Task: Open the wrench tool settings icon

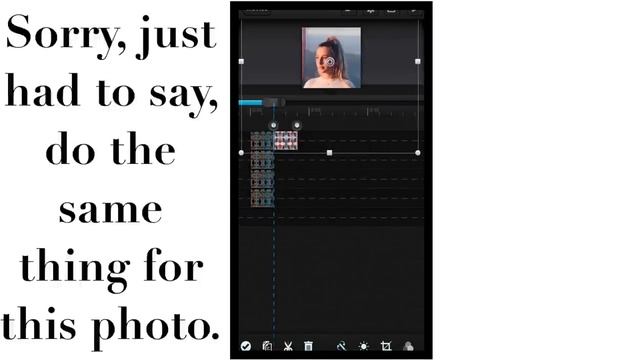Action: tap(341, 346)
